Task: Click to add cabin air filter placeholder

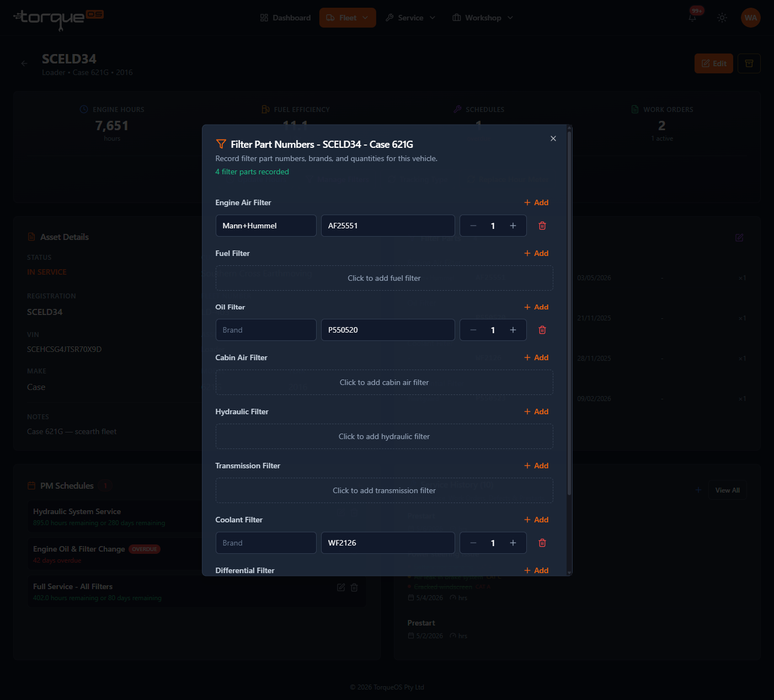Action: click(x=384, y=382)
